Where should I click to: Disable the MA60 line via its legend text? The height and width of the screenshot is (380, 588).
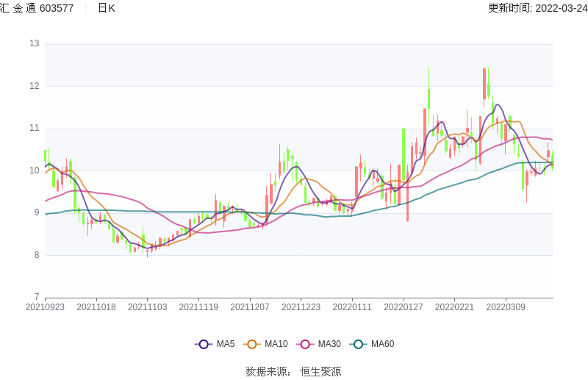coord(382,344)
